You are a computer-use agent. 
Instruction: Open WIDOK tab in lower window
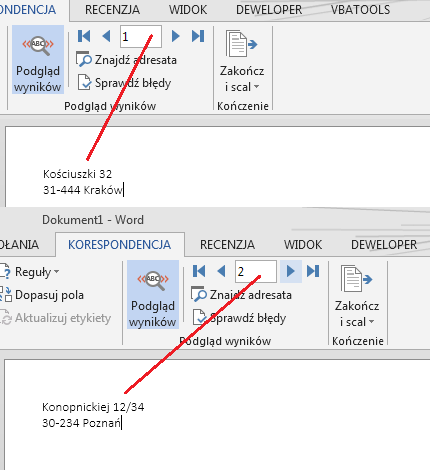coord(303,245)
